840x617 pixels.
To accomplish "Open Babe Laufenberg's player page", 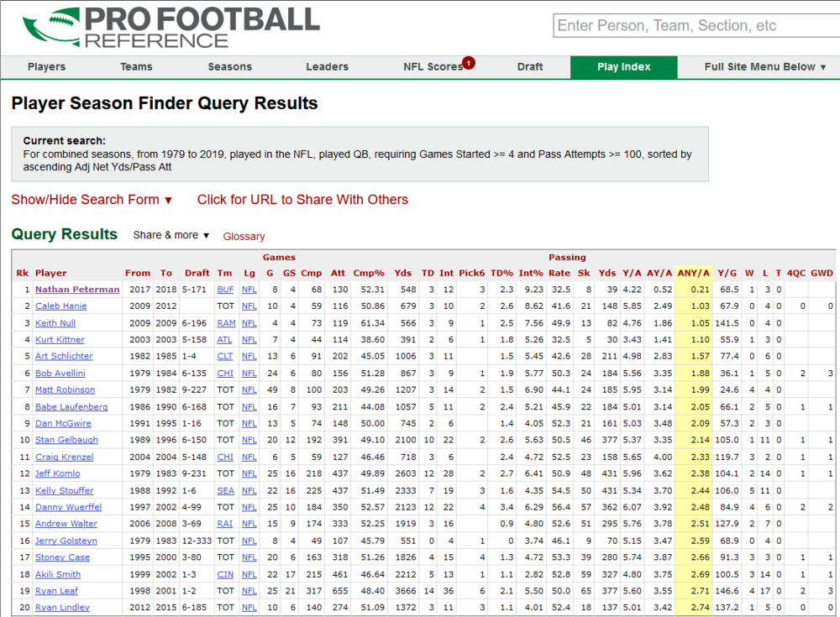I will (71, 406).
